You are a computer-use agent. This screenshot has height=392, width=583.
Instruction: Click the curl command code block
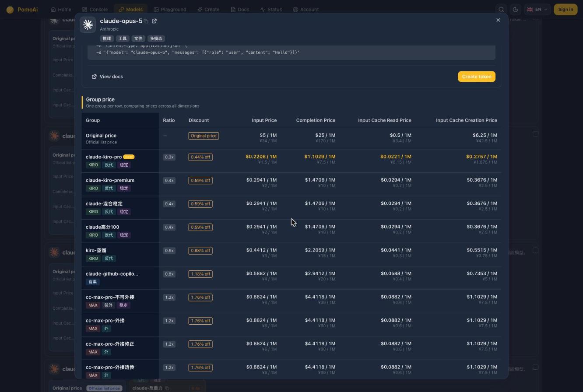(291, 52)
